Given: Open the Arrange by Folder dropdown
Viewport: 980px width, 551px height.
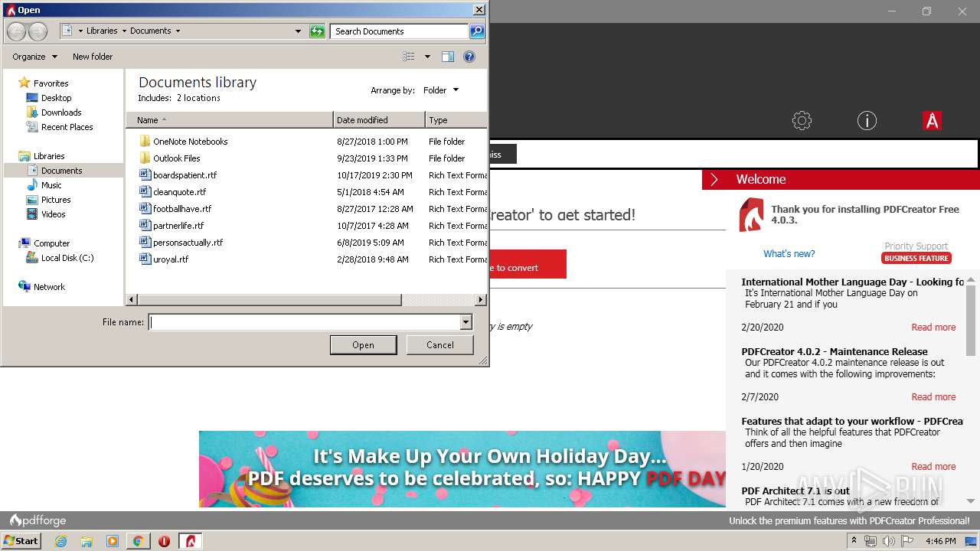Looking at the screenshot, I should [x=441, y=90].
